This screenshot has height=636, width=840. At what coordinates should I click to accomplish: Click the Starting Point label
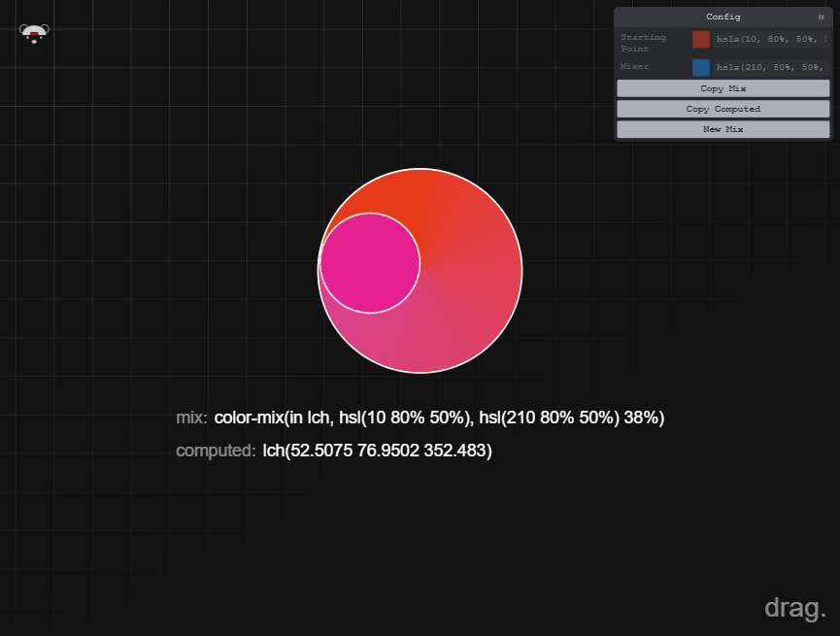[x=643, y=43]
